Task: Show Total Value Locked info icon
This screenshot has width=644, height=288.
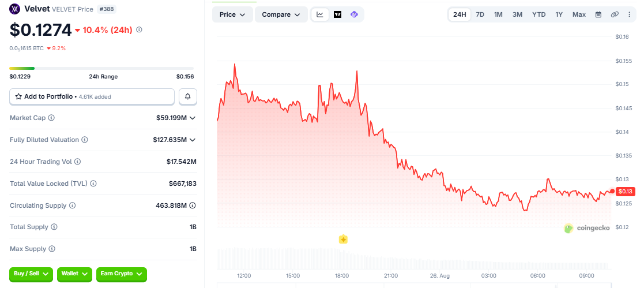Action: [93, 184]
